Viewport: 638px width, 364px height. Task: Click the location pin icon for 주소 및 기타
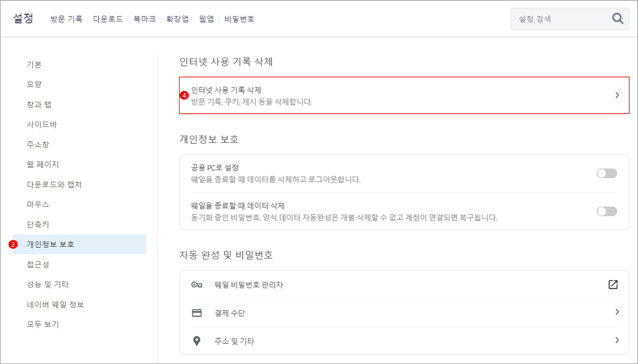tap(197, 341)
